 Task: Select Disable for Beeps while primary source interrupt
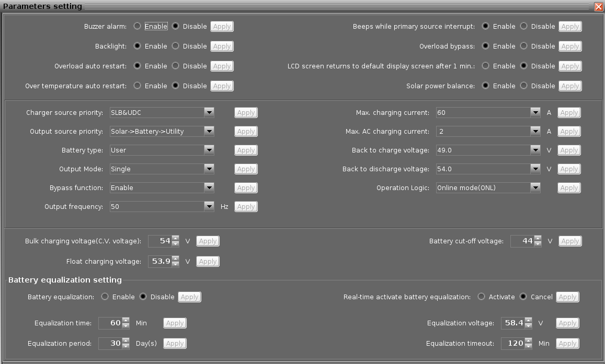coord(523,26)
